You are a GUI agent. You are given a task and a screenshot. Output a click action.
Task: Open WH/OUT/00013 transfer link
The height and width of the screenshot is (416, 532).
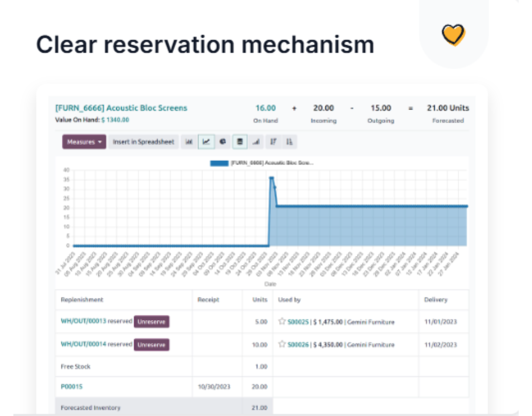click(83, 321)
